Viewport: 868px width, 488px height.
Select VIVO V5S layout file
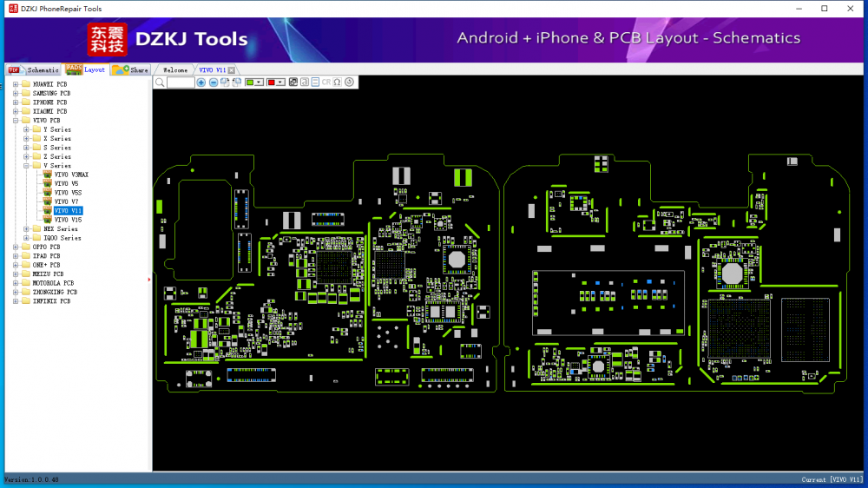[x=68, y=193]
